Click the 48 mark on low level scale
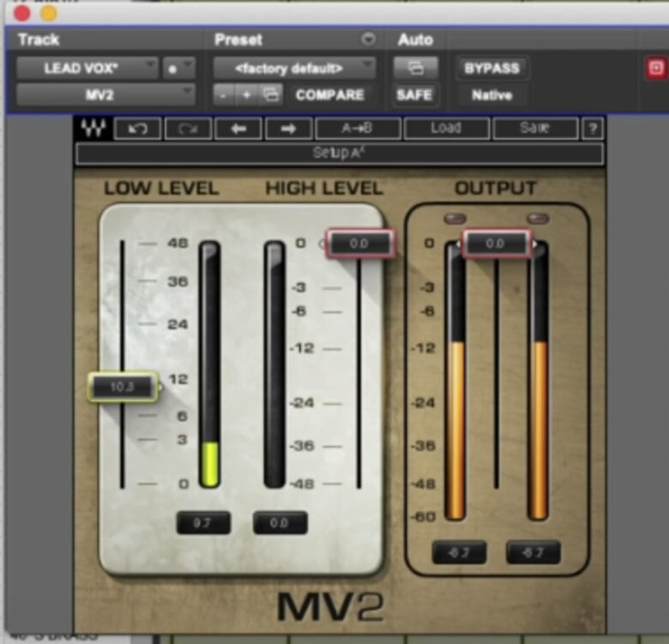 click(178, 243)
